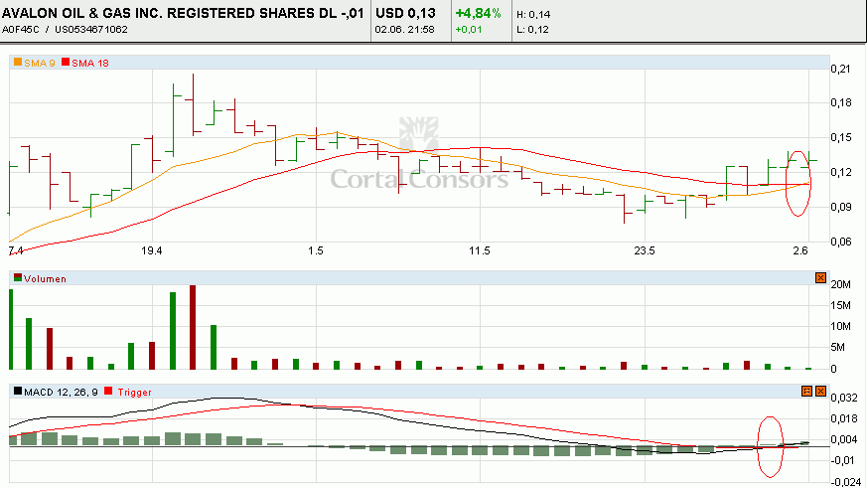Close the MACD indicator panel
This screenshot has width=868, height=488.
point(819,393)
